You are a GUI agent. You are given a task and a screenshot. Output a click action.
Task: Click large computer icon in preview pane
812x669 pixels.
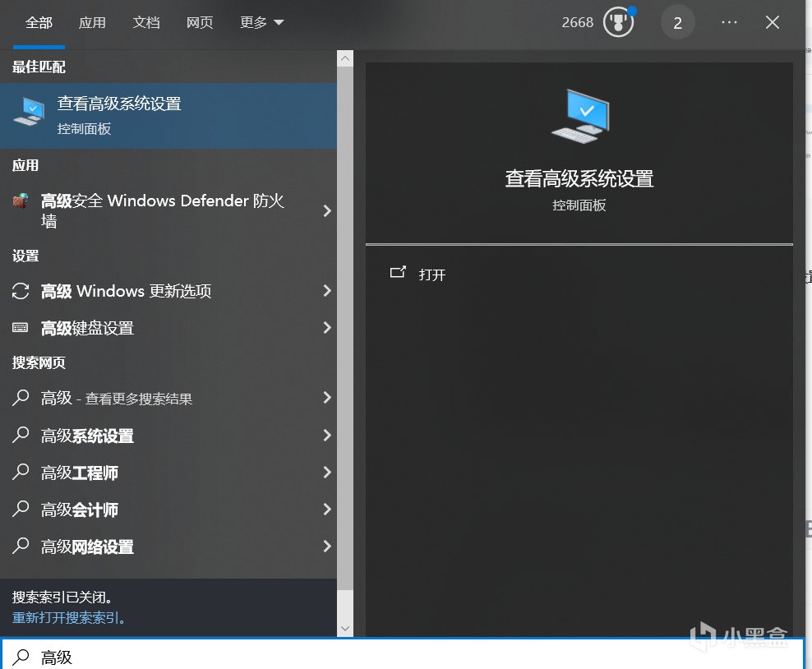tap(580, 117)
